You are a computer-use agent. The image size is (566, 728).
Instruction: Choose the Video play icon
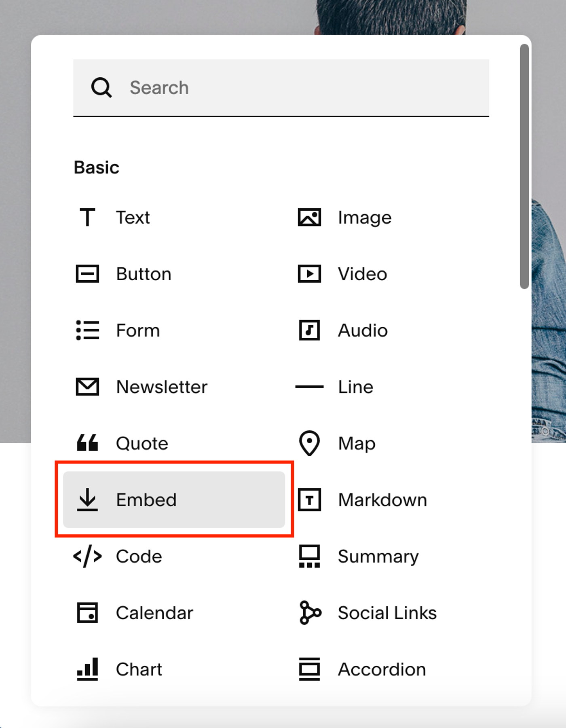[309, 274]
